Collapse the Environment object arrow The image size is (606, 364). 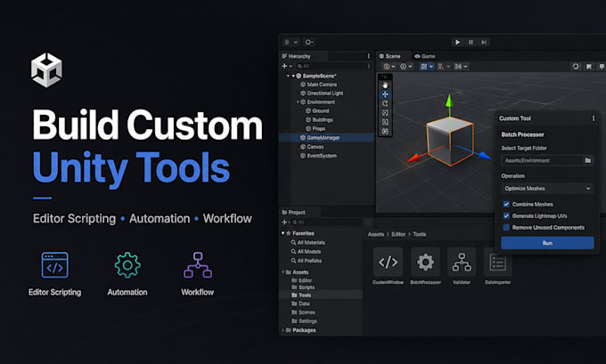[298, 102]
